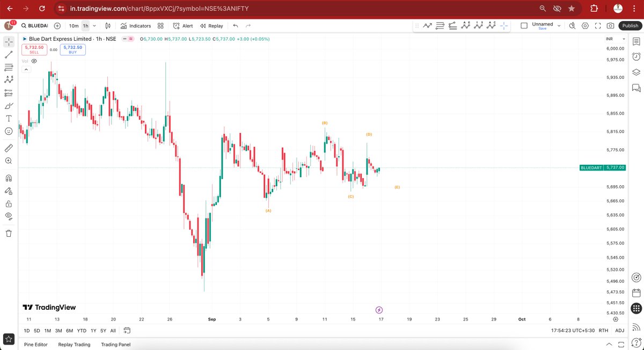Open the candle chart style menu
The height and width of the screenshot is (350, 644).
[108, 26]
